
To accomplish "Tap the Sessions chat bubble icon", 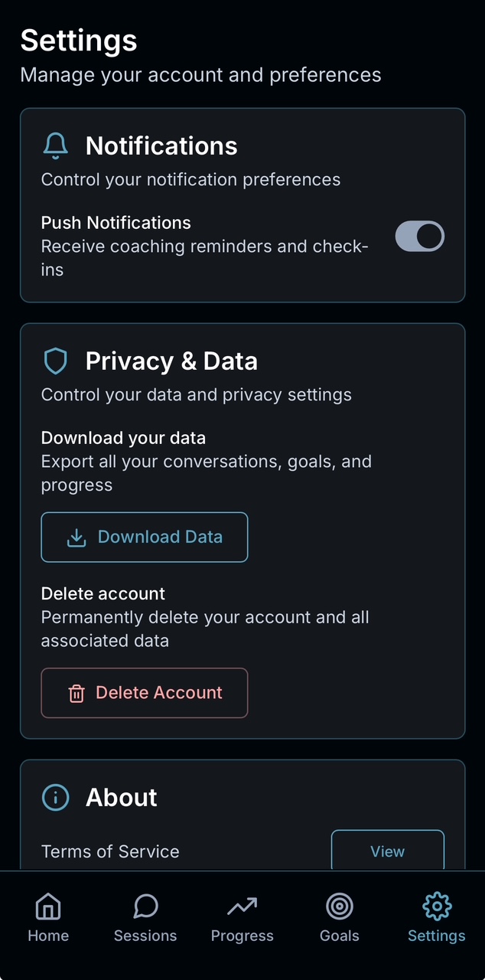I will click(x=145, y=906).
